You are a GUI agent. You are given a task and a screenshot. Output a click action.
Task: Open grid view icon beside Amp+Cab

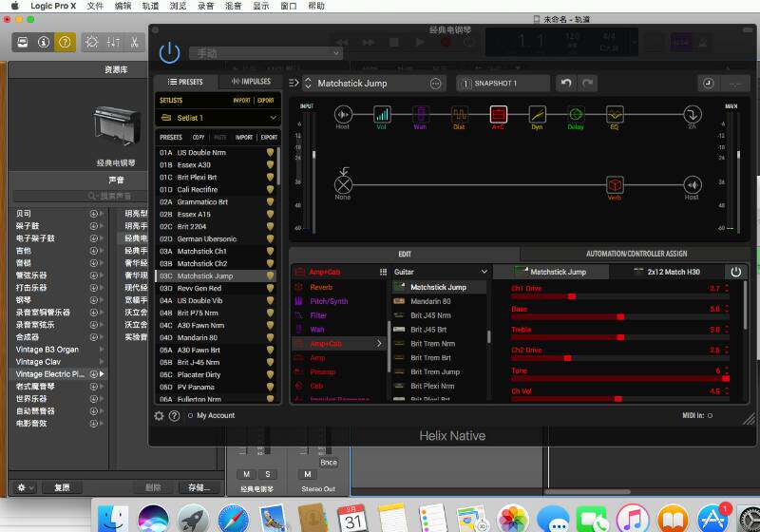[x=384, y=273]
